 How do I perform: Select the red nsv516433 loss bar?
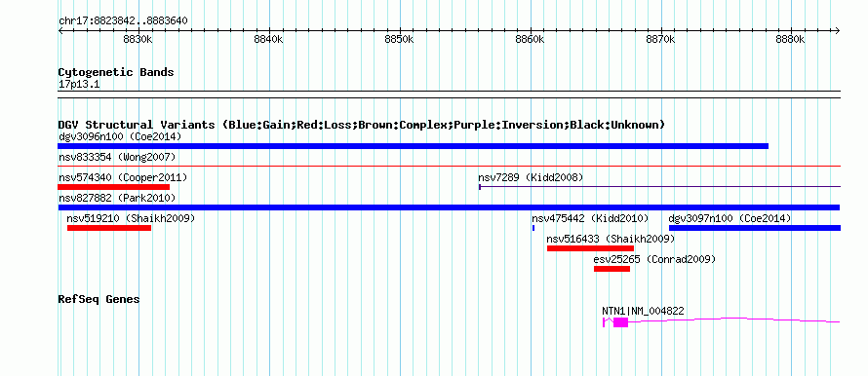click(590, 248)
